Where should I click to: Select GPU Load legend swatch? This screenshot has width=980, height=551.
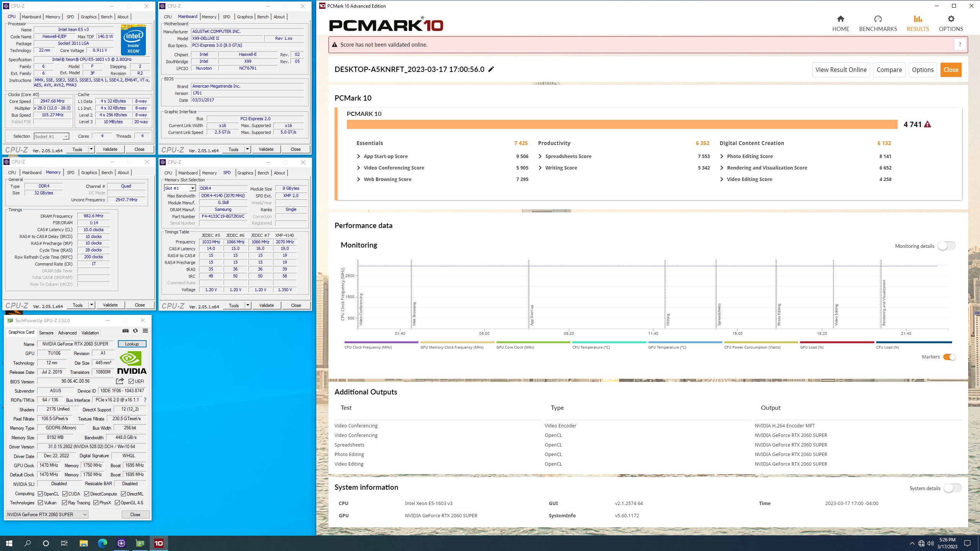click(837, 342)
